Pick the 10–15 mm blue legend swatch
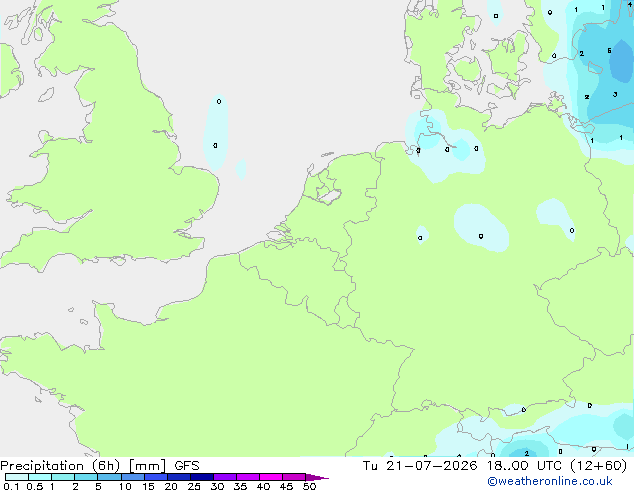 133,477
